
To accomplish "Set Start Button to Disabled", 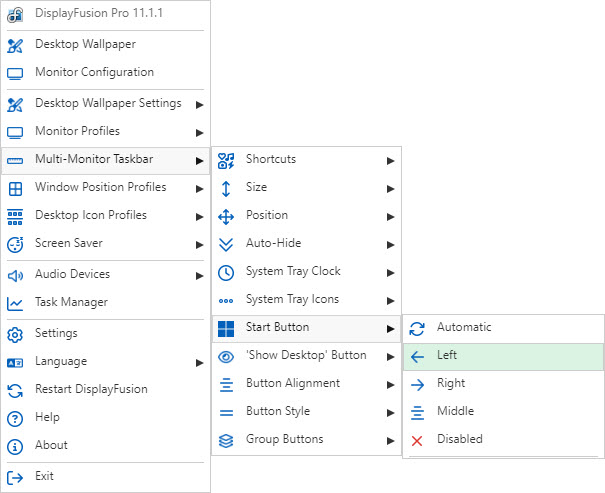I will coord(504,440).
